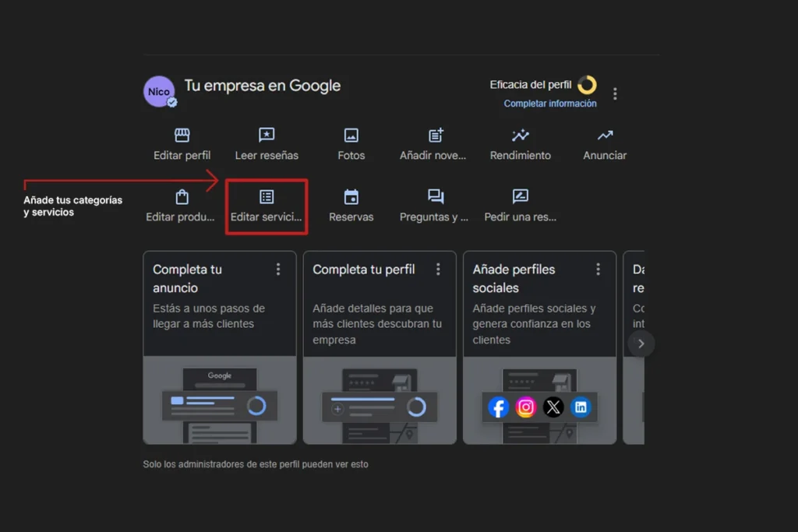
Task: Open Reservas calendar icon
Action: coord(351,197)
